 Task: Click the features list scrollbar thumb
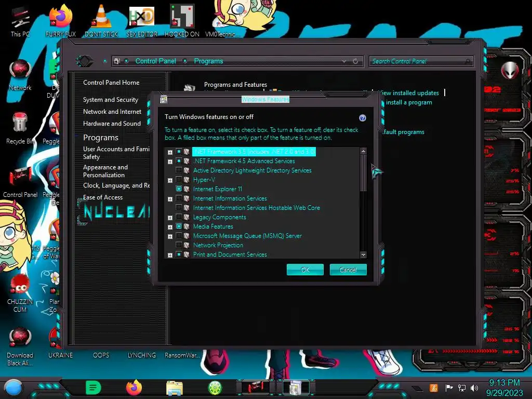(x=363, y=174)
